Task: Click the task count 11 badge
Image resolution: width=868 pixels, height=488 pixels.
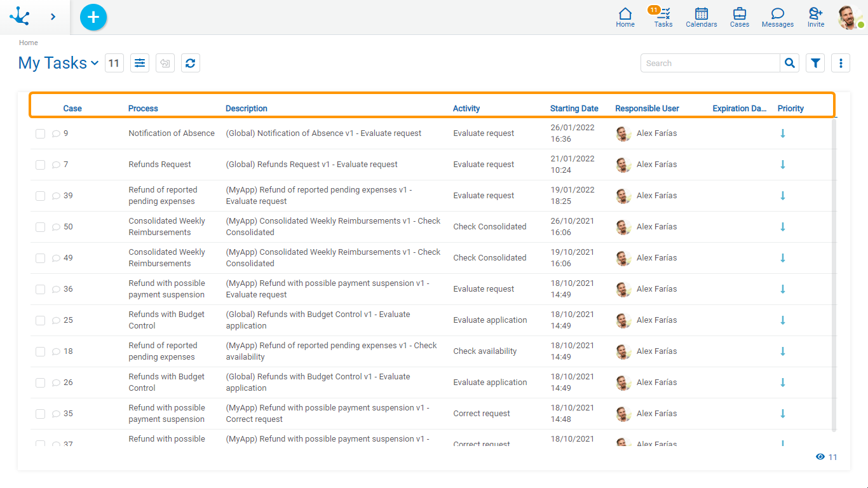Action: tap(114, 63)
